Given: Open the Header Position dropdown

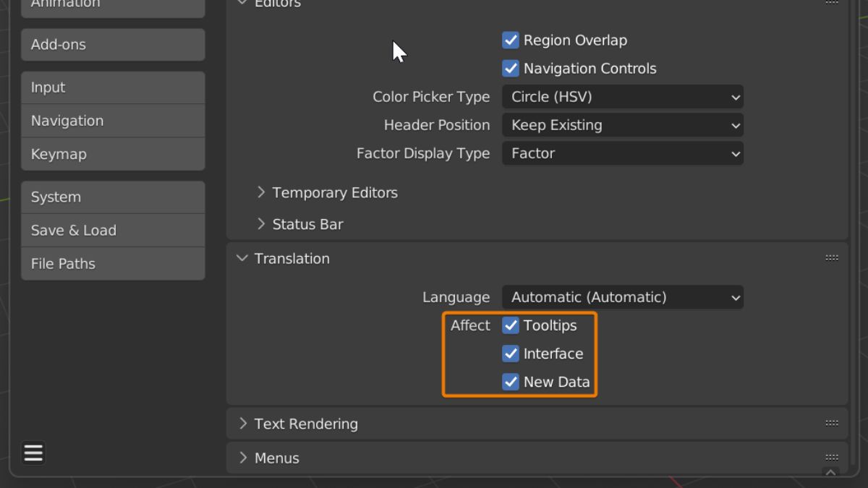Looking at the screenshot, I should (x=623, y=125).
